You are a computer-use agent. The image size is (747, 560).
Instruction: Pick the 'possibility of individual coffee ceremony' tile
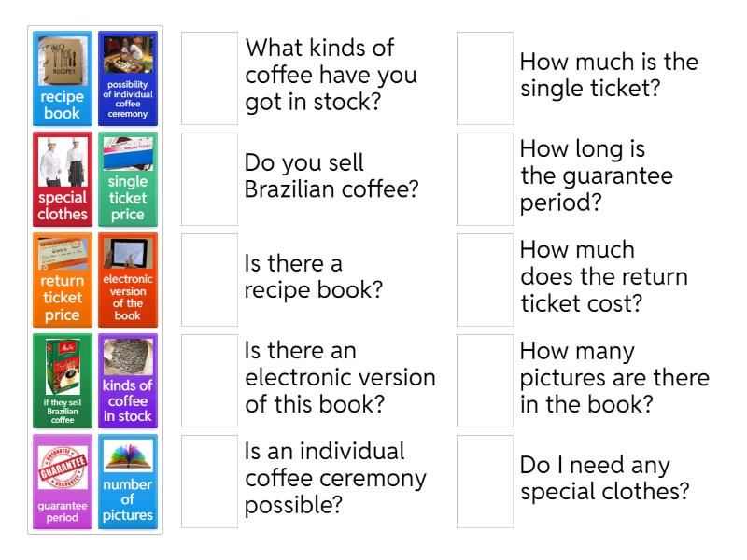coord(128,78)
